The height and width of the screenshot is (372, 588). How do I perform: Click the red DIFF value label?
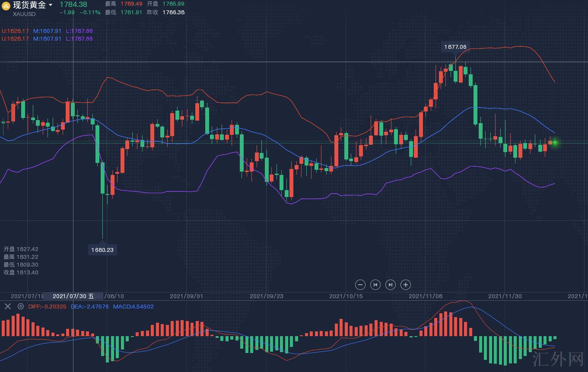[x=48, y=306]
